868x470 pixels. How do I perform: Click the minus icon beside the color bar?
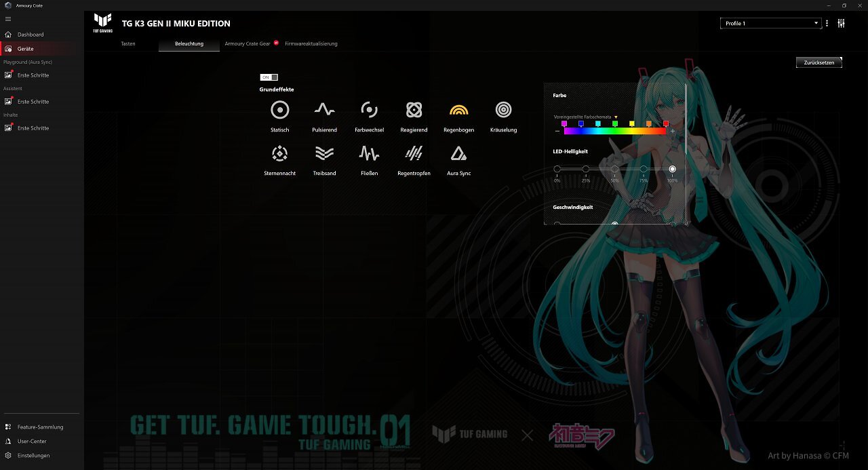click(x=557, y=131)
